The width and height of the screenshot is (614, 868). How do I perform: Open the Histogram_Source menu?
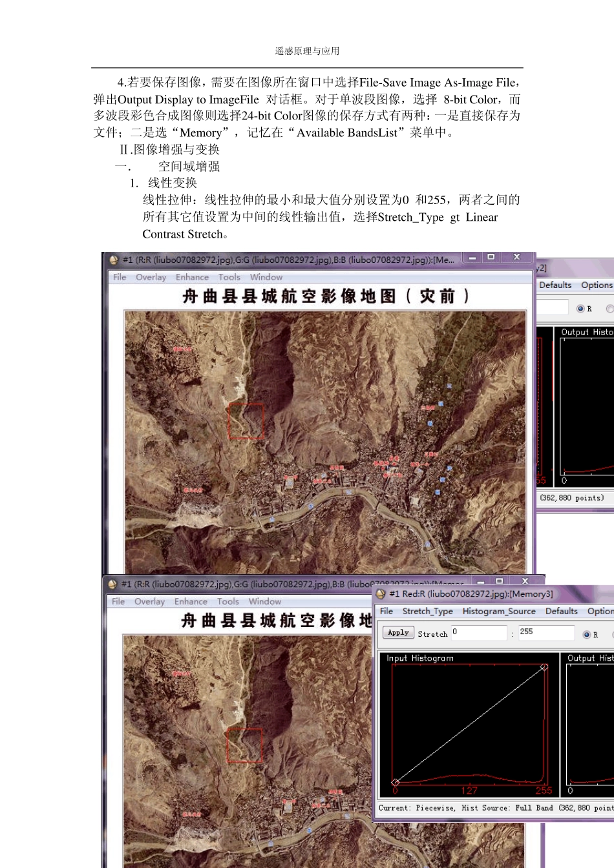click(498, 611)
